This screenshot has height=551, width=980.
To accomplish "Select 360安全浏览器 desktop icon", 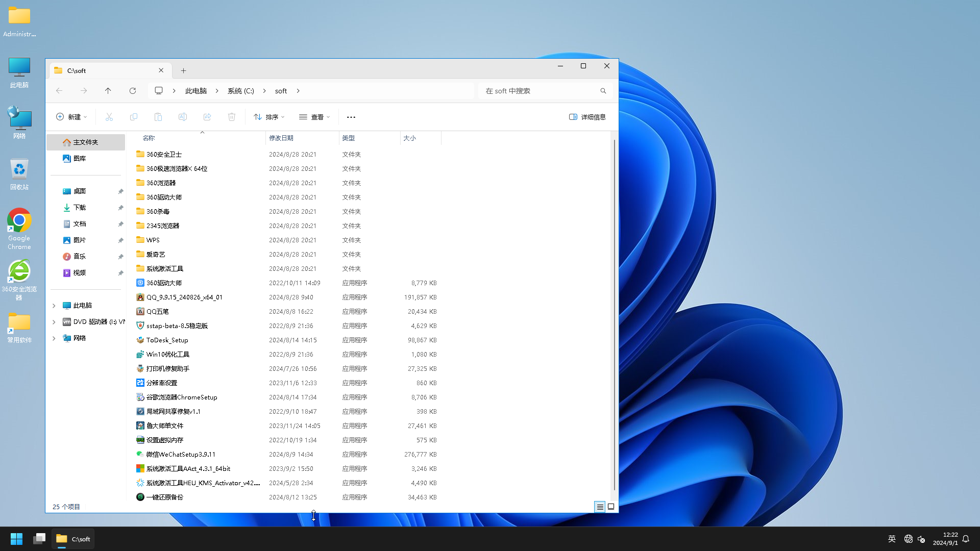I will (19, 280).
